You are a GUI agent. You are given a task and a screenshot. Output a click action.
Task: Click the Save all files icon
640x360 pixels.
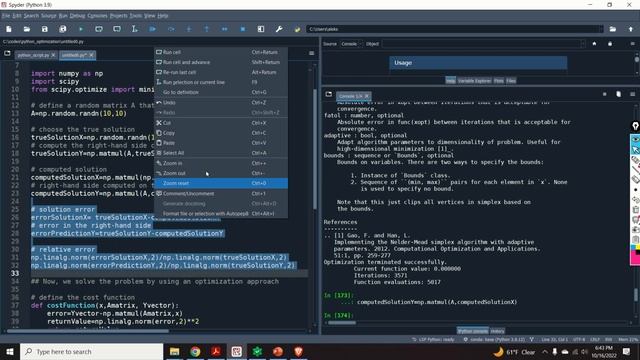(63, 29)
